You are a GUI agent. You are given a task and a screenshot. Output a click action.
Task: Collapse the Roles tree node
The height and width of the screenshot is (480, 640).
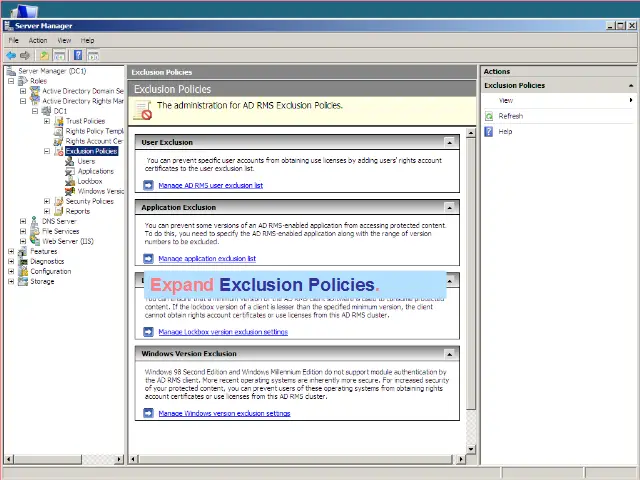(11, 81)
